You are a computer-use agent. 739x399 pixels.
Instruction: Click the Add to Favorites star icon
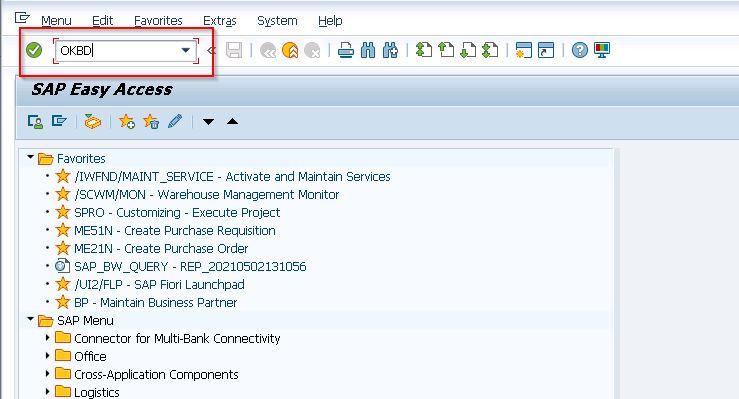(x=127, y=122)
